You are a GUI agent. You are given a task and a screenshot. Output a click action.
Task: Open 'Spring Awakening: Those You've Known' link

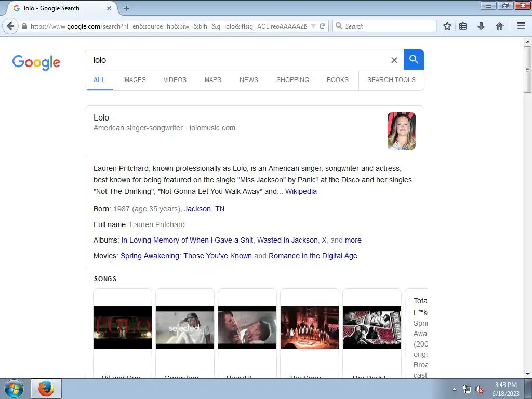click(187, 256)
